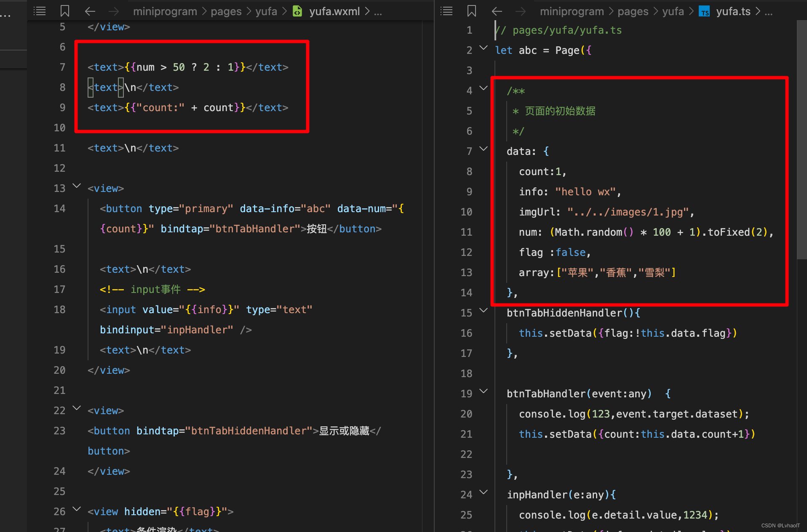The height and width of the screenshot is (532, 807).
Task: Select yufa.ts in the breadcrumb
Action: tap(733, 11)
